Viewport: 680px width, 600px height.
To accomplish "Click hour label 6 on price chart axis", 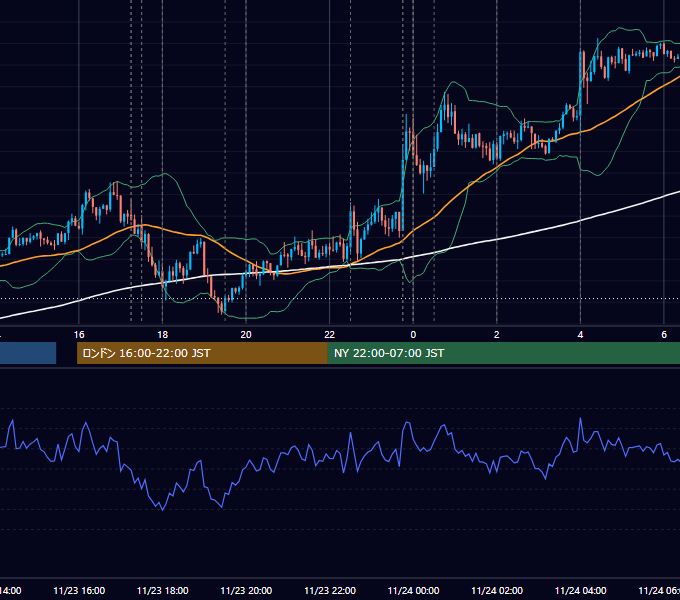I will (x=664, y=335).
